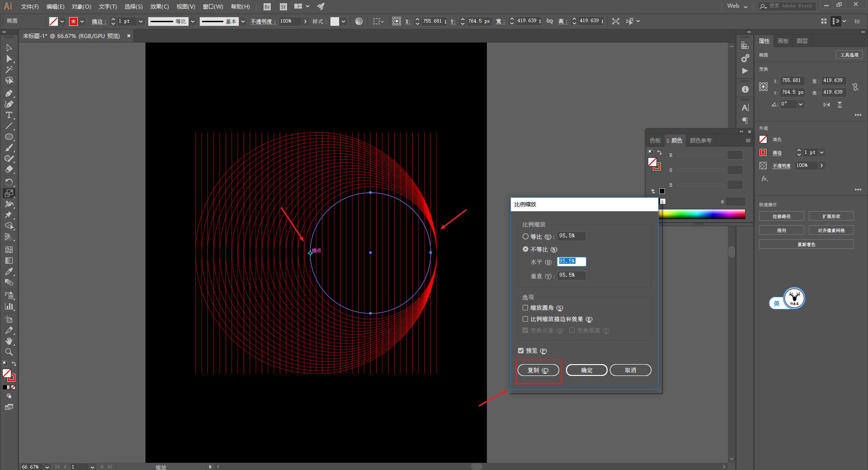
Task: Switch to the 图层 panel tab
Action: [x=802, y=41]
